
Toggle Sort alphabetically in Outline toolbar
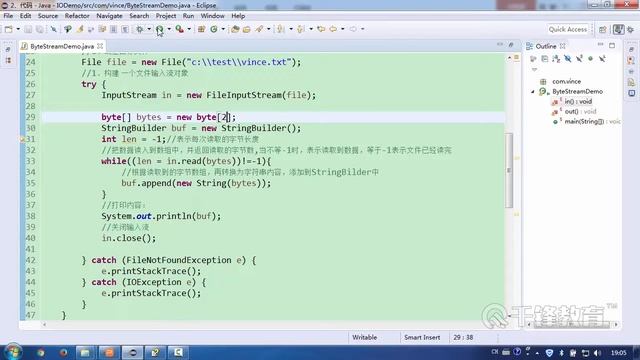[556, 59]
